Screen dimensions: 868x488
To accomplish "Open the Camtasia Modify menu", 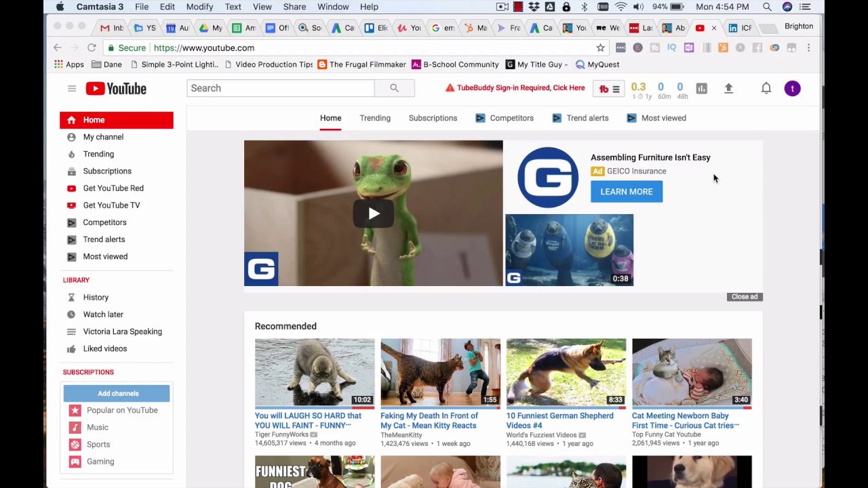I will [x=199, y=7].
